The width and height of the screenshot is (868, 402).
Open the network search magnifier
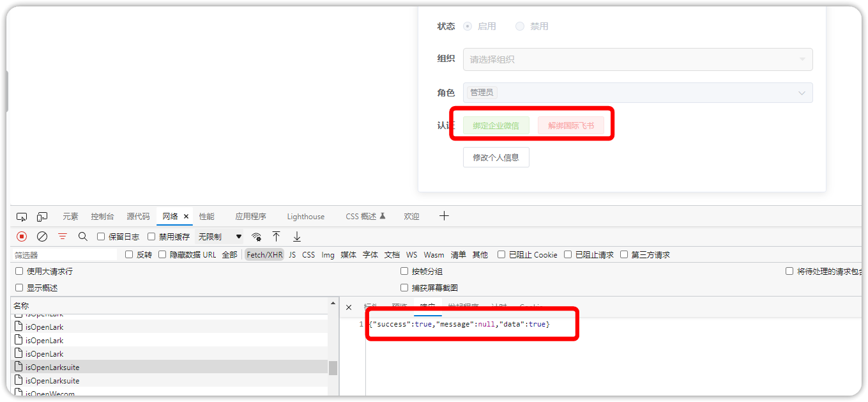(83, 236)
